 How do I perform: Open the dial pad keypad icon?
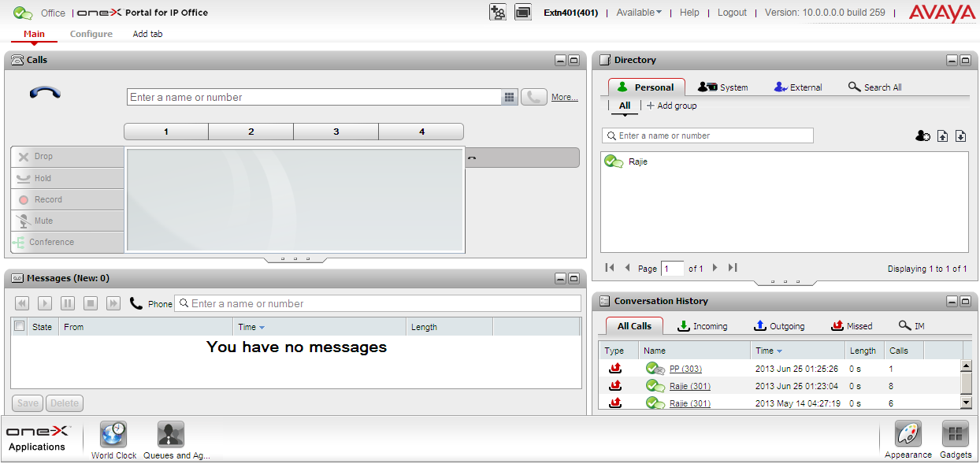(x=510, y=97)
